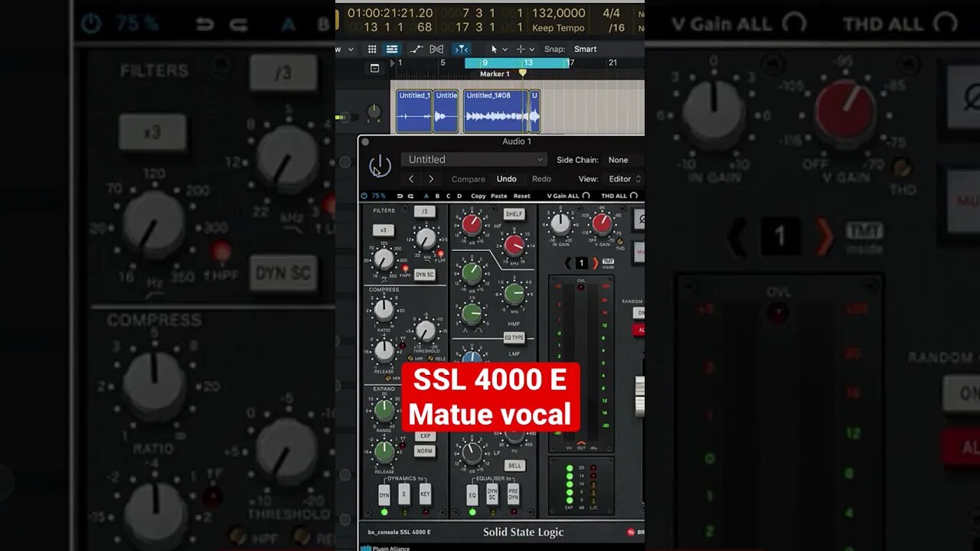Click the bx_console redo arrow icon
Screen dimensions: 980x551
tap(411, 196)
